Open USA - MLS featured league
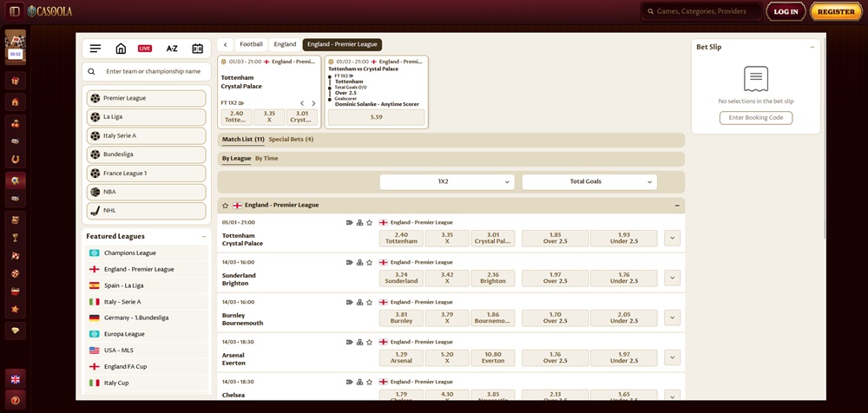Viewport: 868px width, 413px height. click(x=147, y=351)
